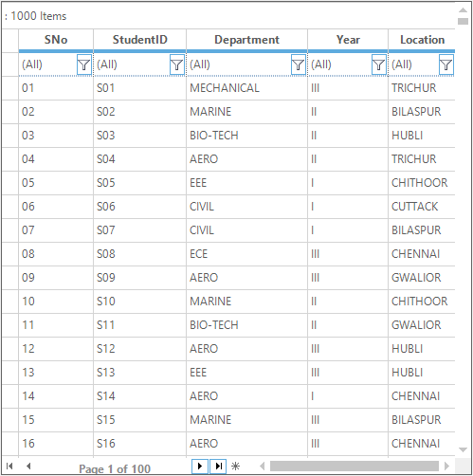Image resolution: width=473 pixels, height=476 pixels.
Task: Select the row header of row 05
Action: pos(10,183)
